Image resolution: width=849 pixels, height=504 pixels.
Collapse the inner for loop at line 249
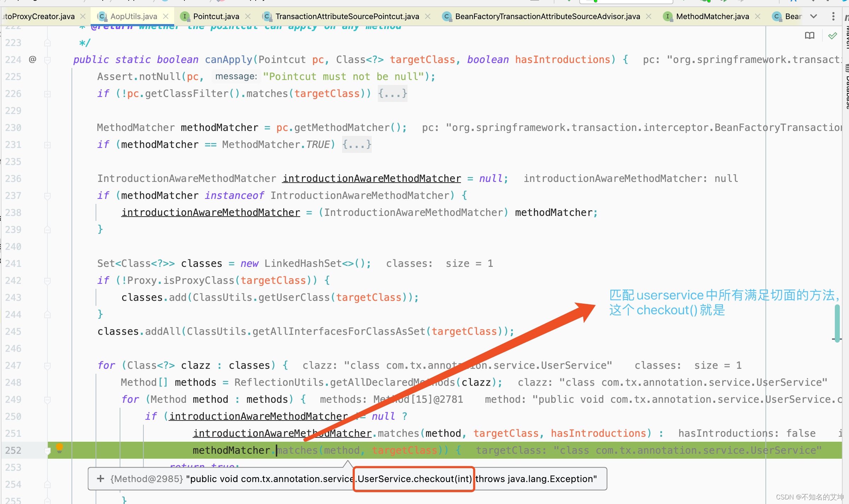[x=47, y=400]
